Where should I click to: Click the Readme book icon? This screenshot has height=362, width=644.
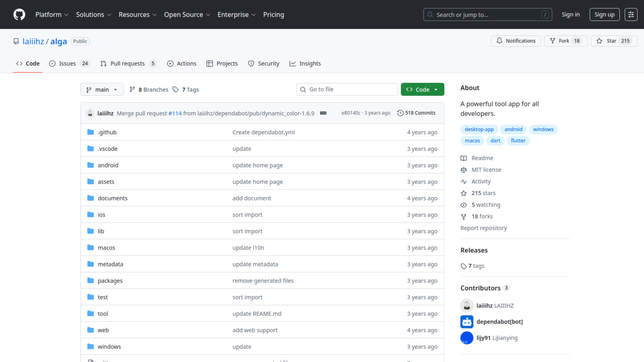click(464, 158)
